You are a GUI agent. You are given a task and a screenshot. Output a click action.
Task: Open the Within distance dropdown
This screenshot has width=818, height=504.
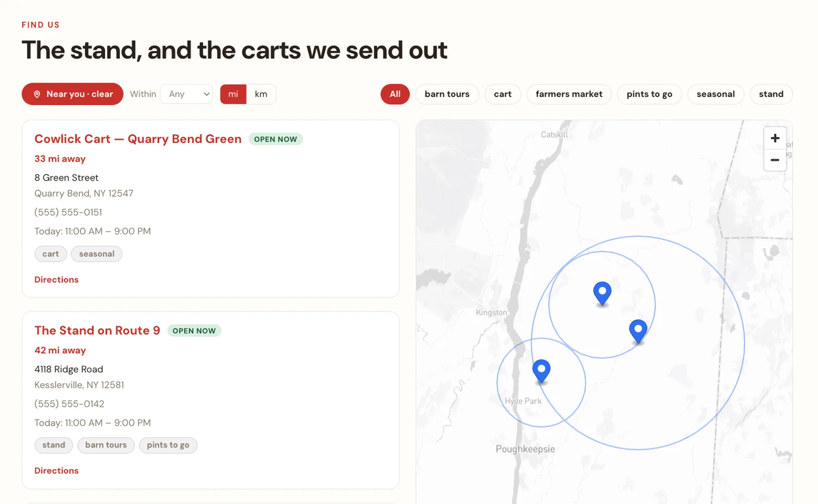coord(187,94)
